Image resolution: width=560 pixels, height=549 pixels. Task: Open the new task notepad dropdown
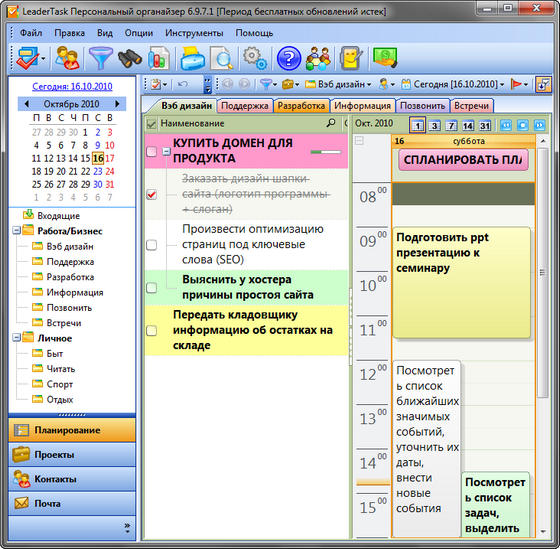pyautogui.click(x=159, y=85)
